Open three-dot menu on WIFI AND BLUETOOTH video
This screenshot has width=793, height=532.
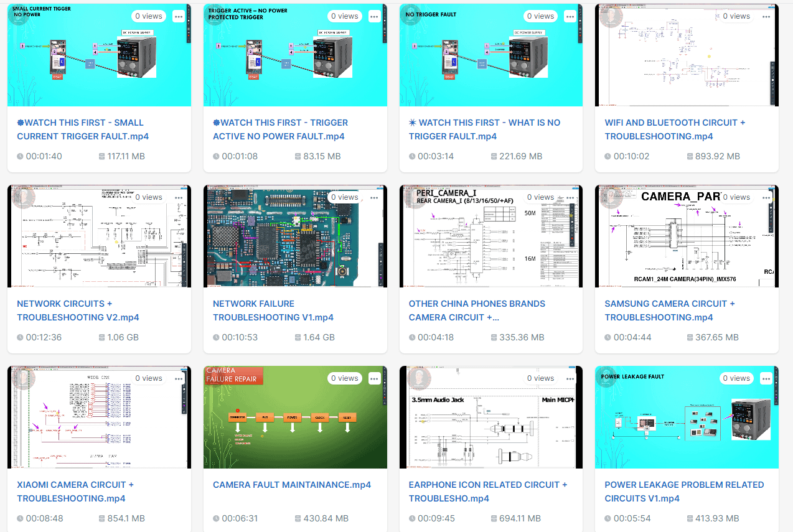pos(766,16)
